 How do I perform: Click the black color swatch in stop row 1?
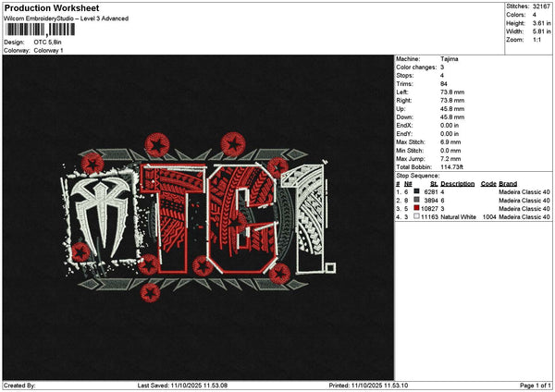pos(416,191)
